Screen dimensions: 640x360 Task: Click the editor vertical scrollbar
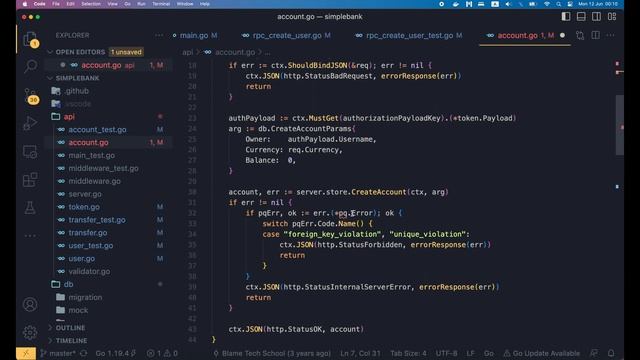pyautogui.click(x=620, y=125)
